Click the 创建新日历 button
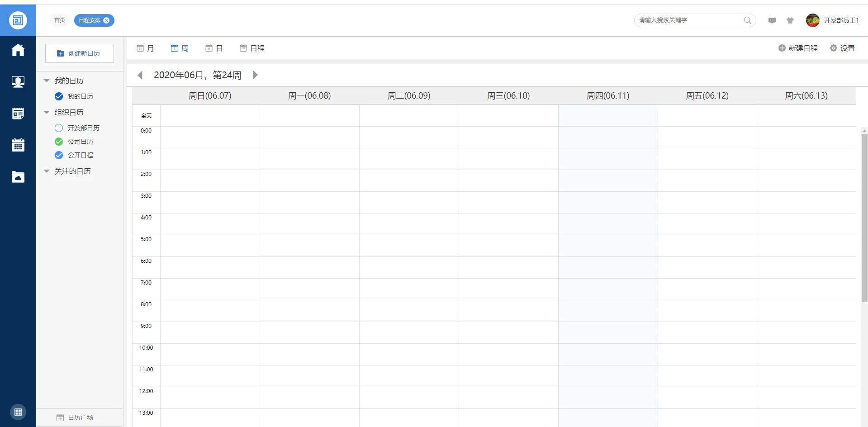The image size is (868, 427). tap(80, 53)
